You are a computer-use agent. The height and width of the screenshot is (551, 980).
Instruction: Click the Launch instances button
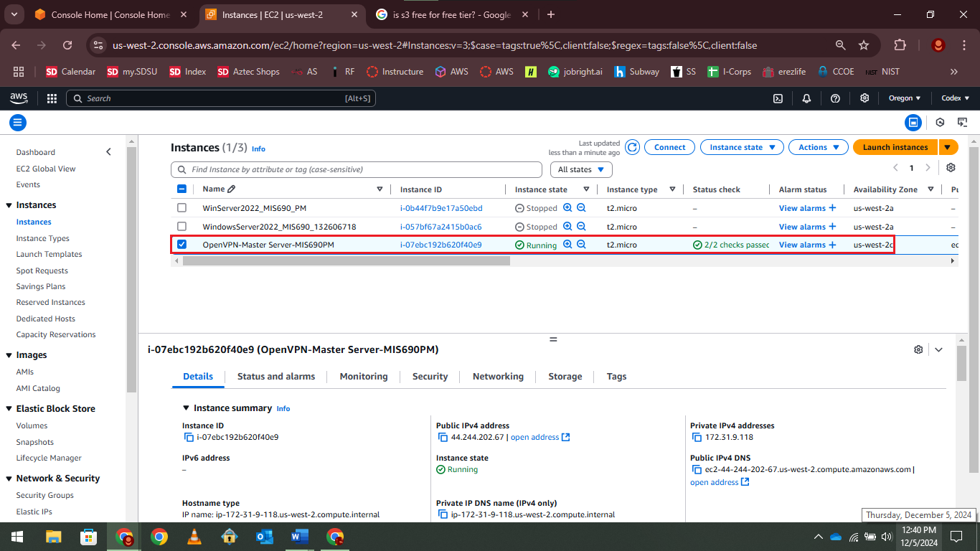[x=895, y=147]
